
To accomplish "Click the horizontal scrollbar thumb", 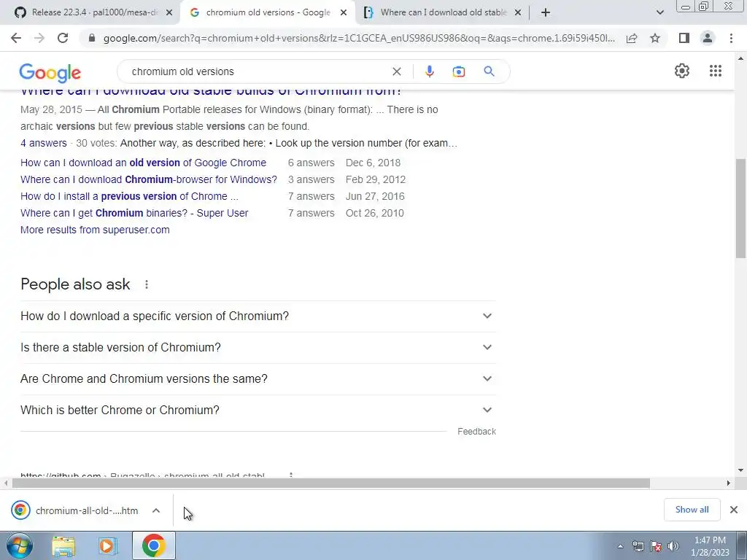I will pos(331,483).
